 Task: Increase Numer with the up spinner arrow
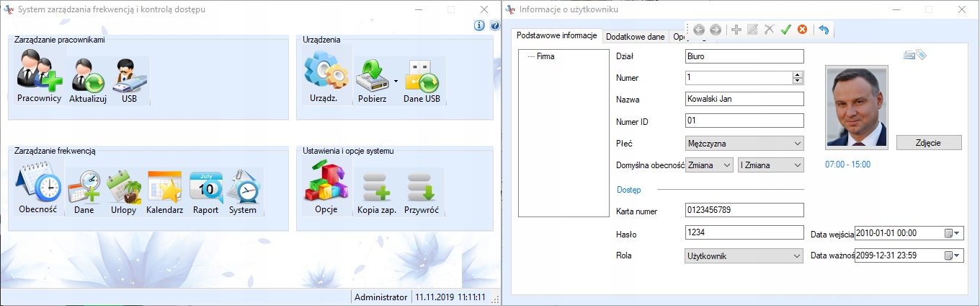click(x=798, y=74)
